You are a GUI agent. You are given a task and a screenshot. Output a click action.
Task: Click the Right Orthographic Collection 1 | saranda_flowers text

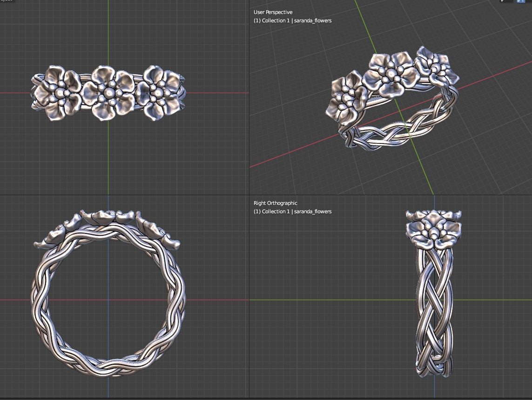292,211
